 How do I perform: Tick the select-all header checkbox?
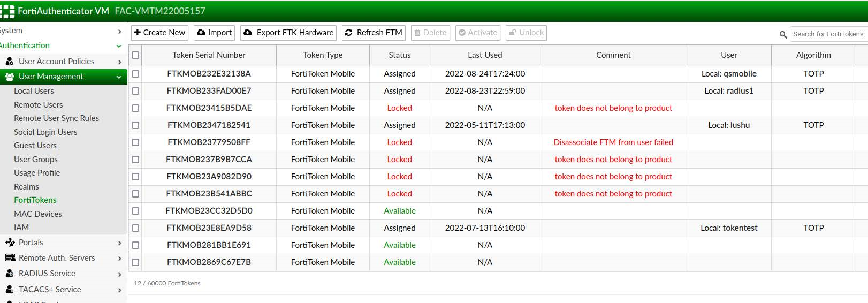(x=135, y=55)
